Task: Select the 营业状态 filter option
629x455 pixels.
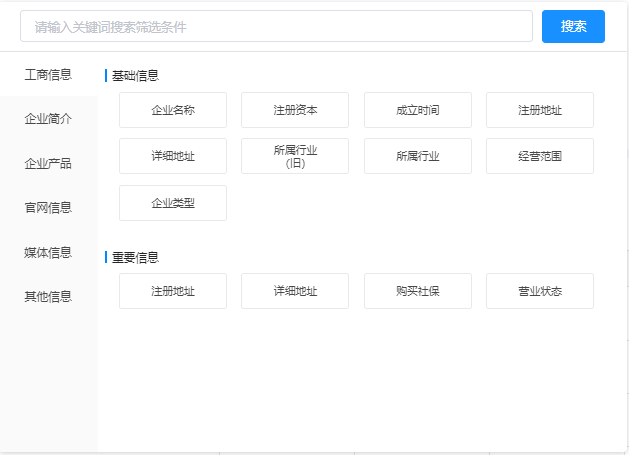Action: [540, 291]
